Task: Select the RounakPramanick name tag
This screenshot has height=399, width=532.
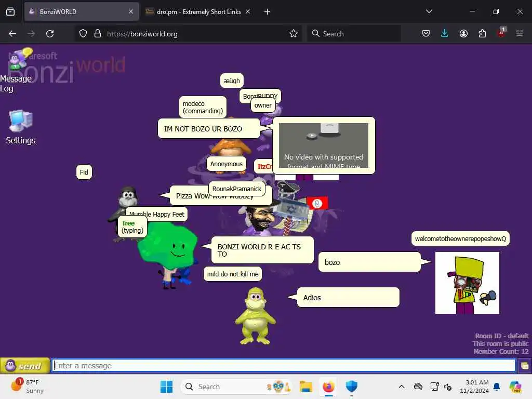Action: pyautogui.click(x=237, y=189)
